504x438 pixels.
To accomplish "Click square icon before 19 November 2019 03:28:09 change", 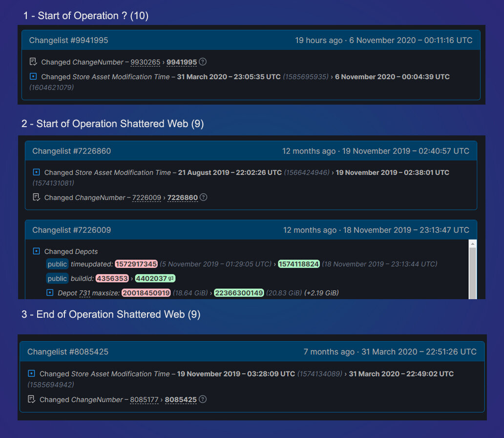I will (x=31, y=373).
